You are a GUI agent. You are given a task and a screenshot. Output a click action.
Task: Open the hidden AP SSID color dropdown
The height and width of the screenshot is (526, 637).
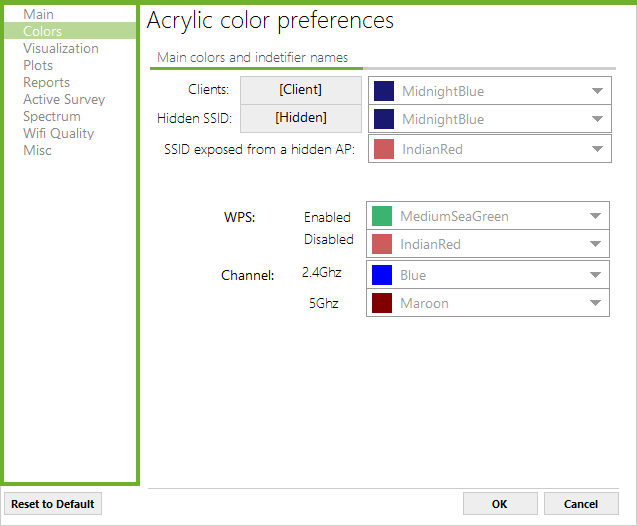[597, 149]
